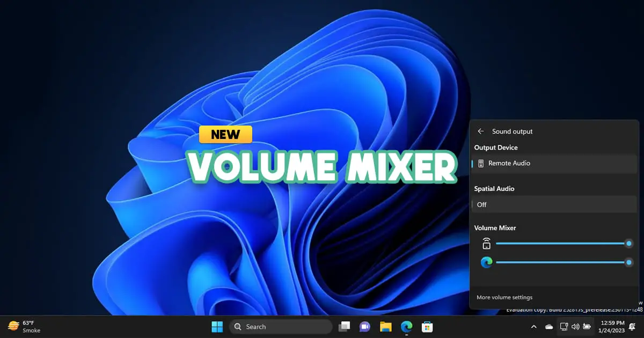Image resolution: width=644 pixels, height=338 pixels.
Task: Adjust the Microsoft Edge volume slider
Action: pyautogui.click(x=564, y=262)
